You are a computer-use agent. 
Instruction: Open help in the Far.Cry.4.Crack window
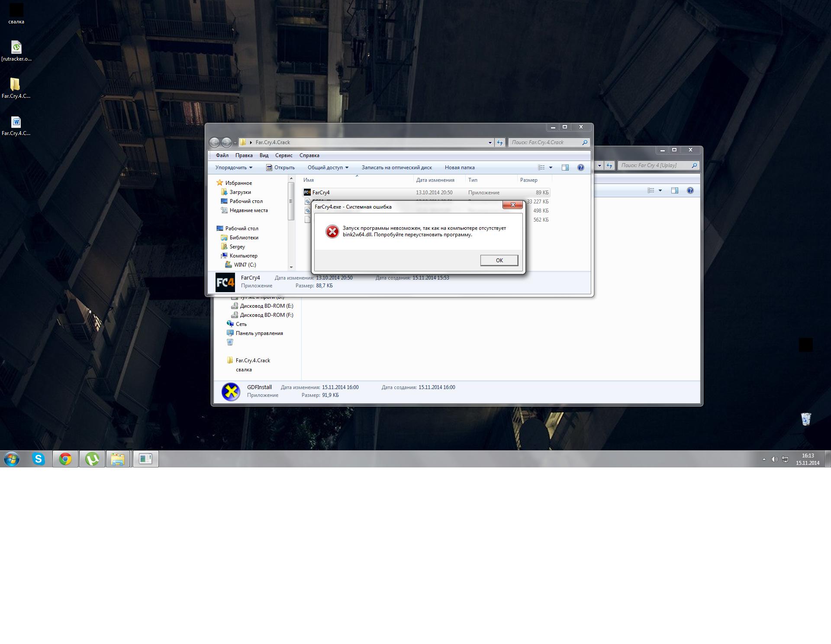click(x=581, y=167)
